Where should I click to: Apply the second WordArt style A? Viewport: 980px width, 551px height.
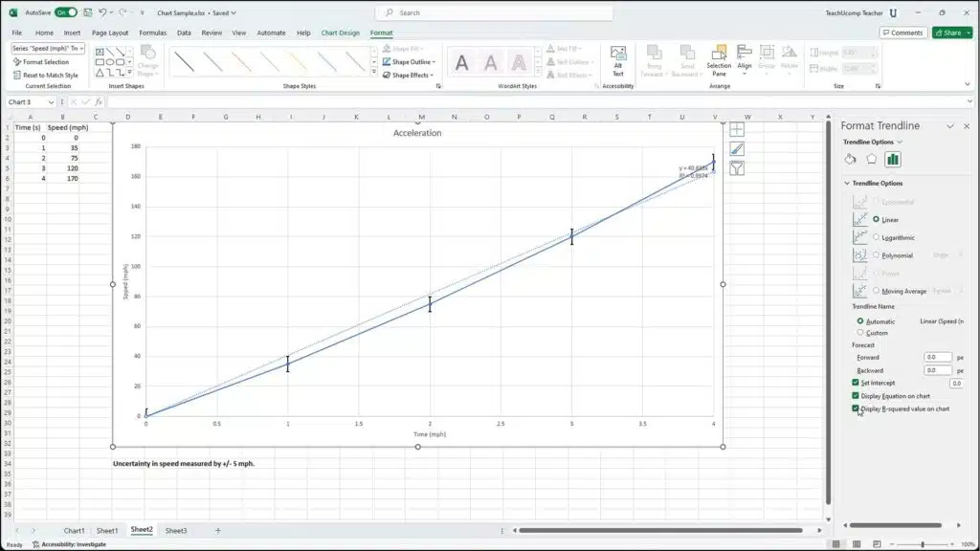coord(491,62)
